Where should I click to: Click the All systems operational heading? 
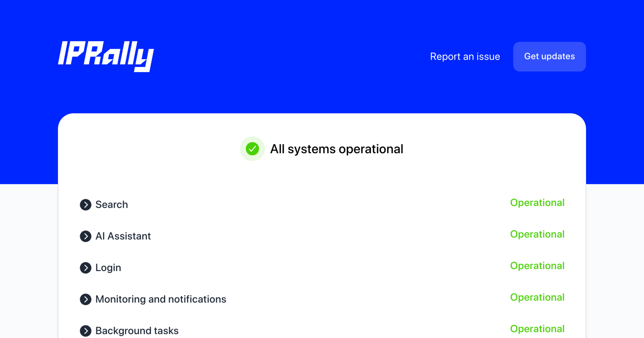coord(336,149)
